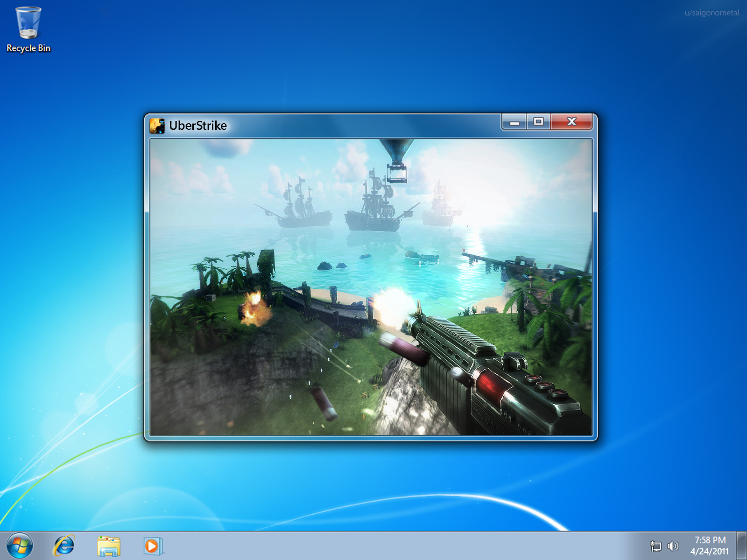Open the network status tray icon
Screen dimensions: 747x560
[x=655, y=546]
